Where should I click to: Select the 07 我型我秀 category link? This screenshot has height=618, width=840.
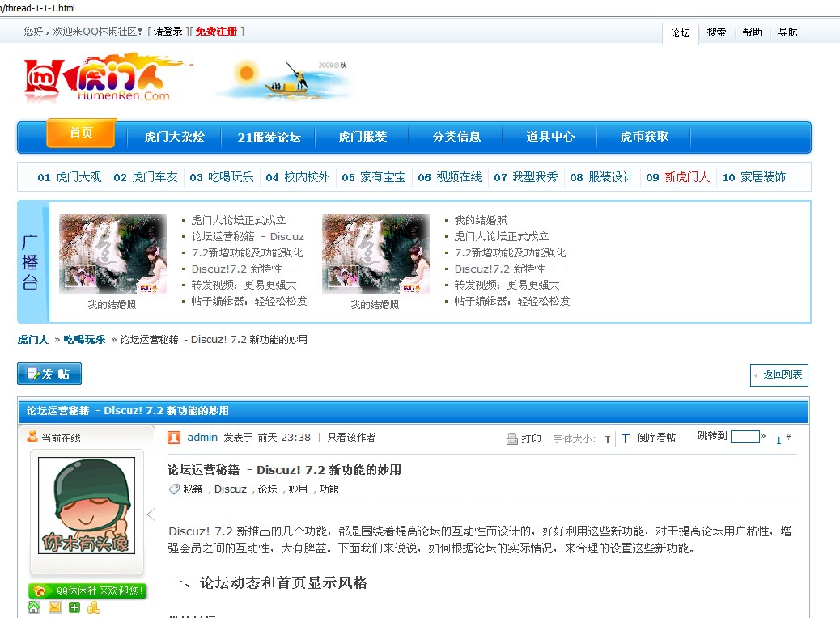click(x=526, y=177)
